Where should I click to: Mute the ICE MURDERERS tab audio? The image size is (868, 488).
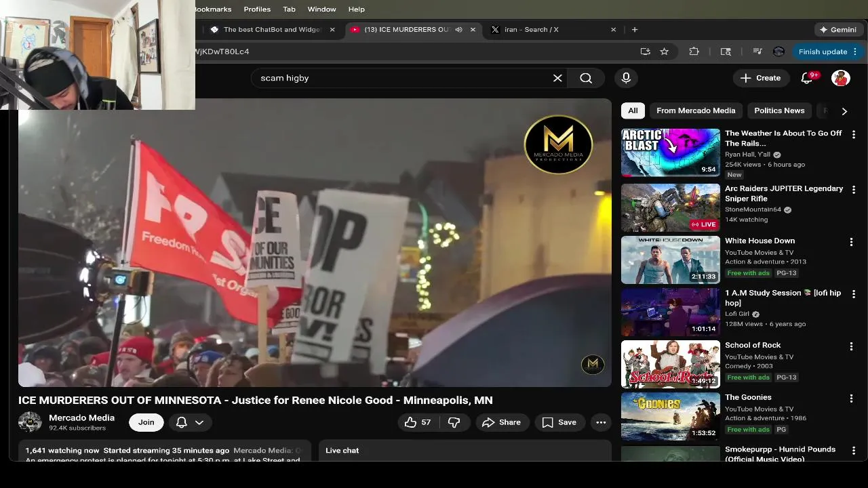point(459,30)
